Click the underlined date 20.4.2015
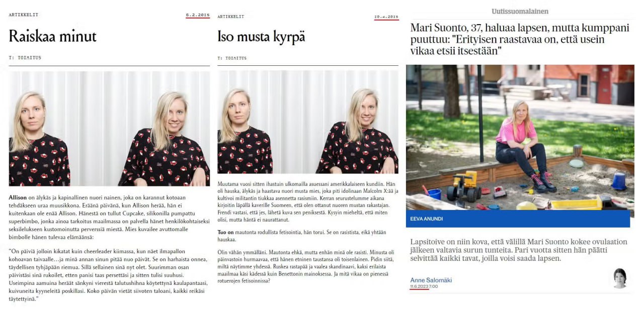The width and height of the screenshot is (644, 309). pos(386,17)
